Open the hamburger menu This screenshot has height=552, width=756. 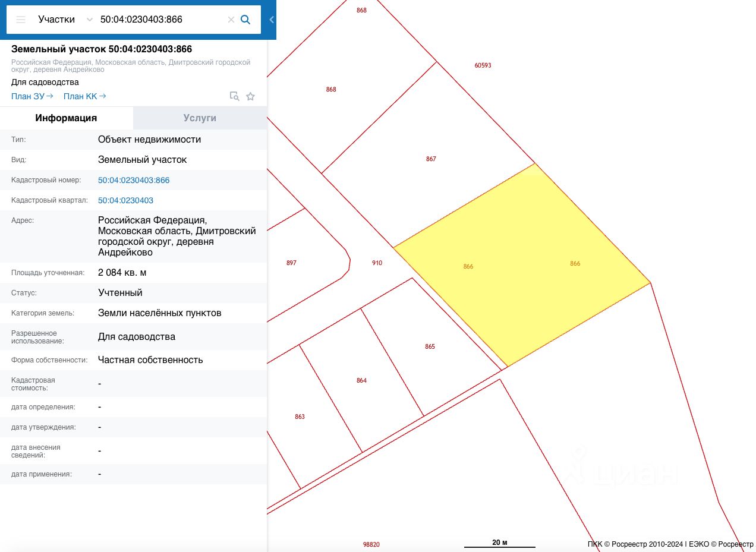pos(21,20)
